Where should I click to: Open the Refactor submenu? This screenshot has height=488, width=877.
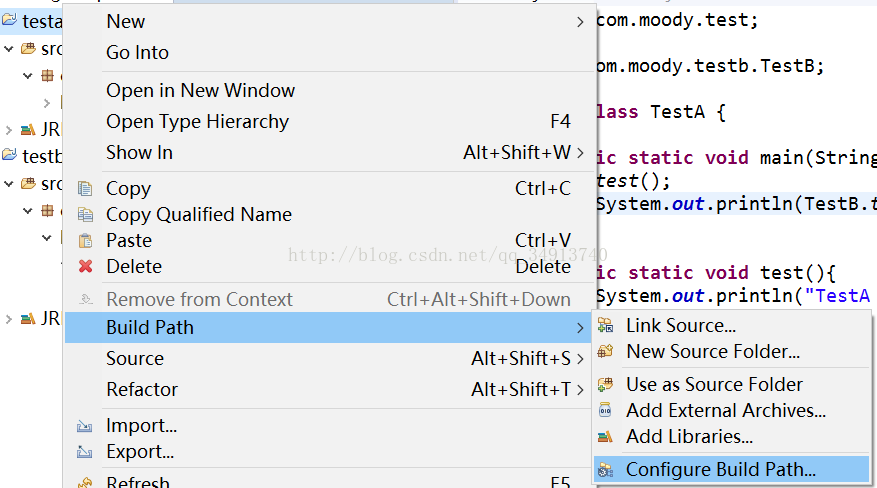point(328,389)
